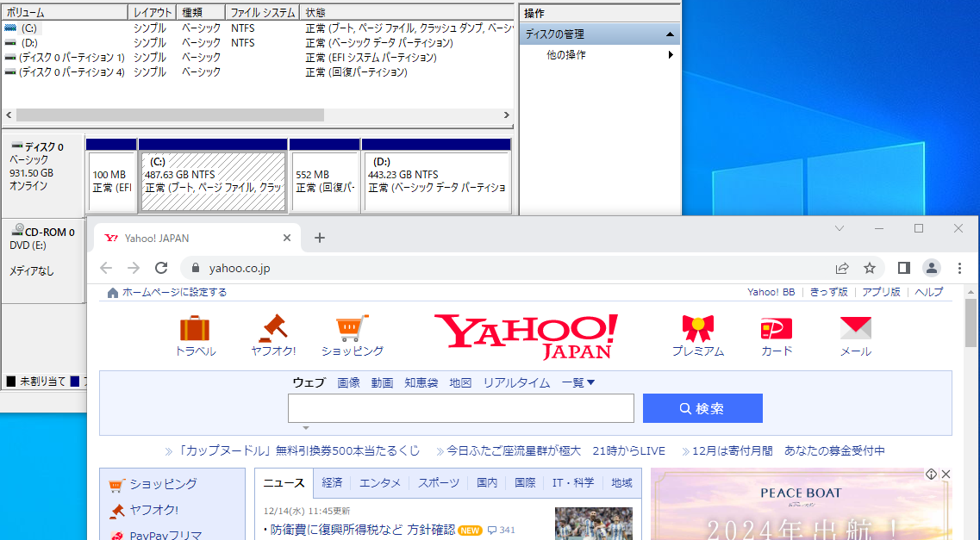Image resolution: width=980 pixels, height=540 pixels.
Task: Open the Yahoo Travel suitcase icon
Action: point(195,328)
